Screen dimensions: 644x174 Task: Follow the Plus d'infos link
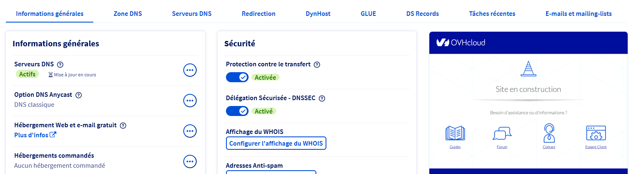click(x=35, y=135)
